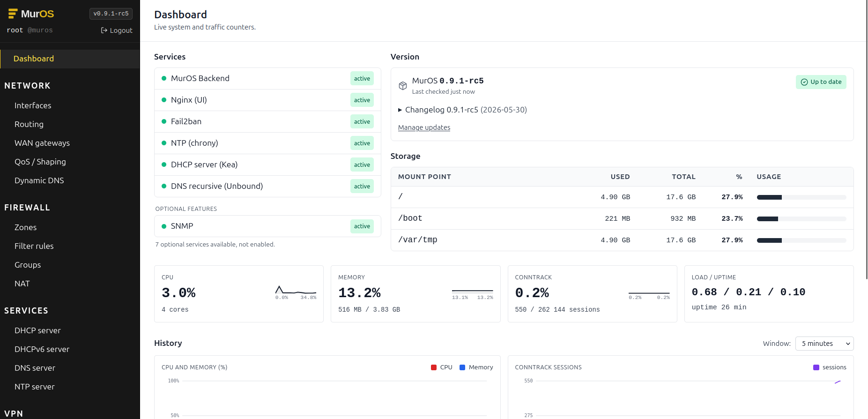868x419 pixels.
Task: Click the 221 MB used value
Action: click(617, 219)
